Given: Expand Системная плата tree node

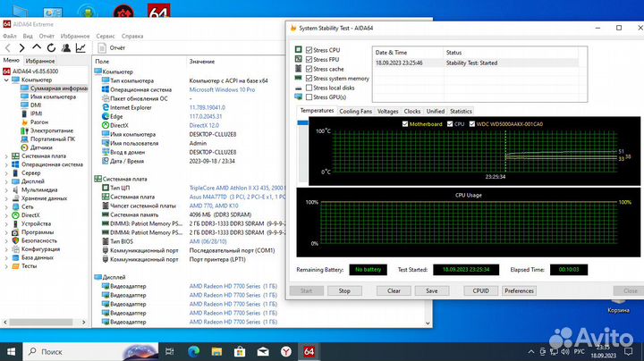Looking at the screenshot, I should pyautogui.click(x=6, y=156).
